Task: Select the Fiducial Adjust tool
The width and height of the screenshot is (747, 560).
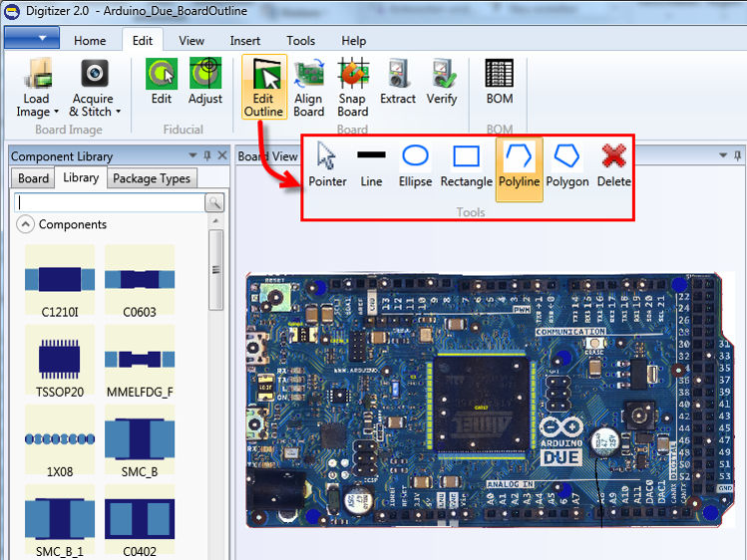Action: (x=205, y=82)
